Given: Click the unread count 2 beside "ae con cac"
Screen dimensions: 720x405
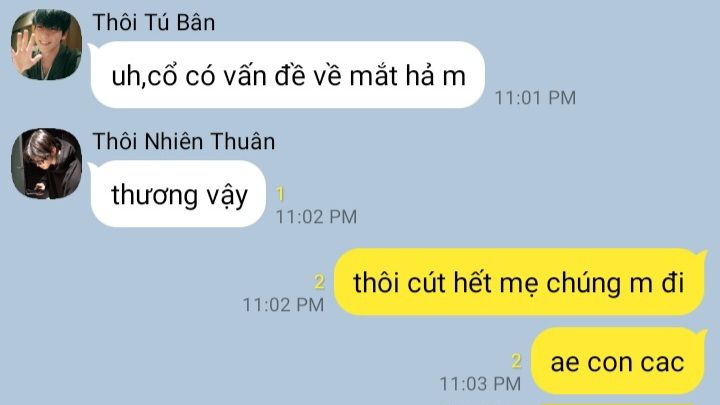Looking at the screenshot, I should tap(517, 361).
